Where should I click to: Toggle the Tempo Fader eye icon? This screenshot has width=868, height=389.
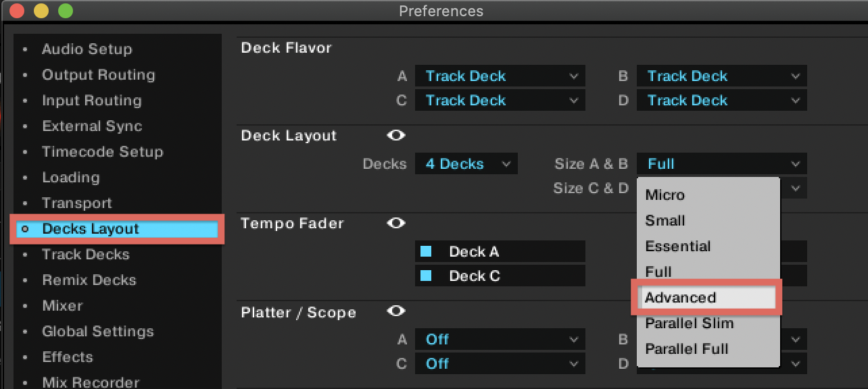[395, 224]
